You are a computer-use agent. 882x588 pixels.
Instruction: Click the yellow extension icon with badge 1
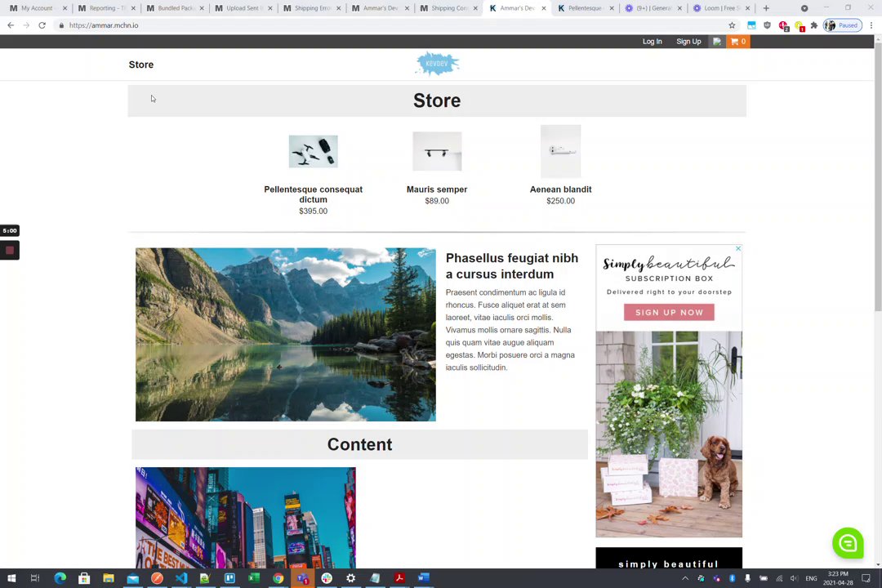pos(800,26)
